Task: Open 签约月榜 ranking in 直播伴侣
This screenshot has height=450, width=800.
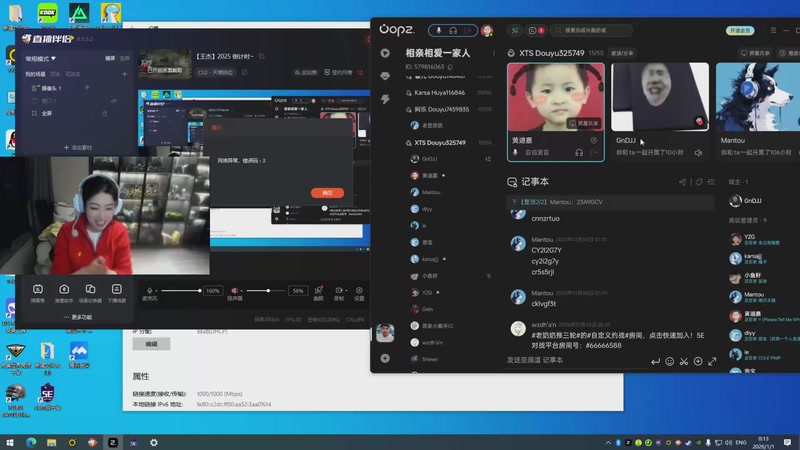Action: pyautogui.click(x=339, y=72)
